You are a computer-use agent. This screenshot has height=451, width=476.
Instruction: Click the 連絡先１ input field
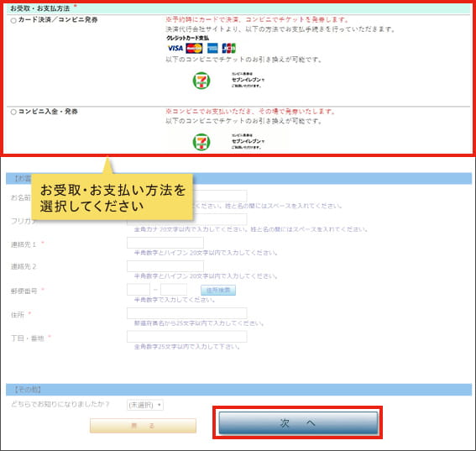pyautogui.click(x=165, y=243)
